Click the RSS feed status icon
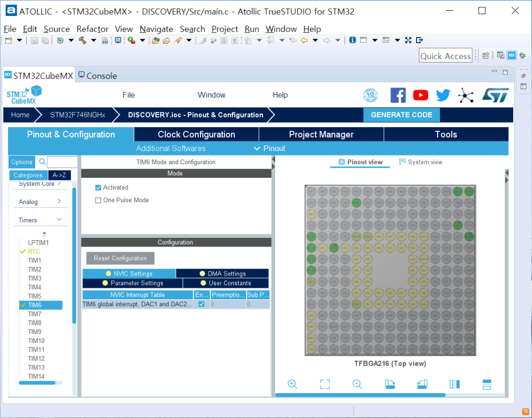Viewport: 532px width, 418px height. click(526, 412)
